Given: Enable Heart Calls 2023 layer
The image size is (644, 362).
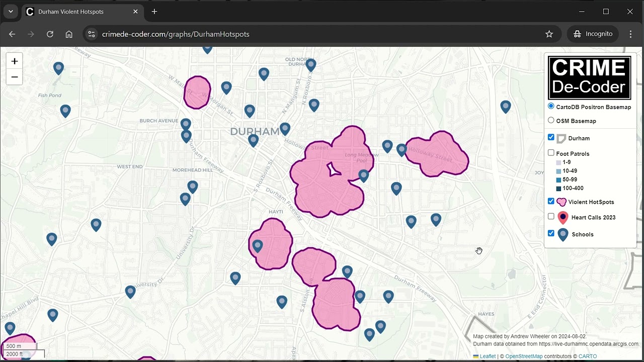Looking at the screenshot, I should point(551,217).
